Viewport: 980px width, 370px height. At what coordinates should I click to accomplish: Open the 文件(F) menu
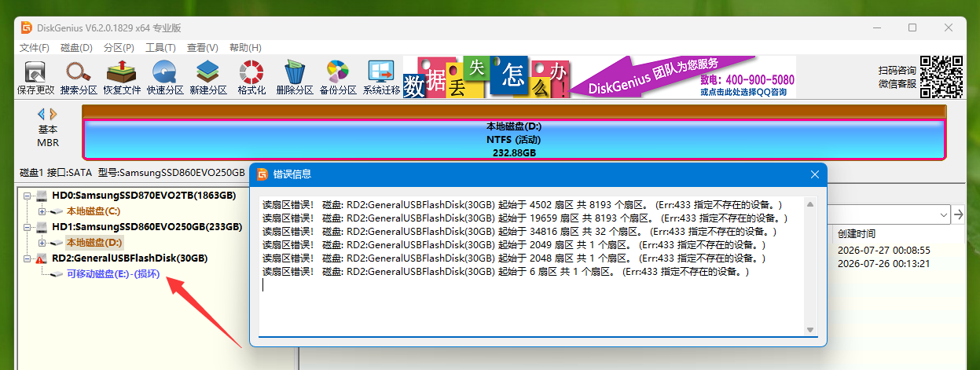tap(35, 47)
